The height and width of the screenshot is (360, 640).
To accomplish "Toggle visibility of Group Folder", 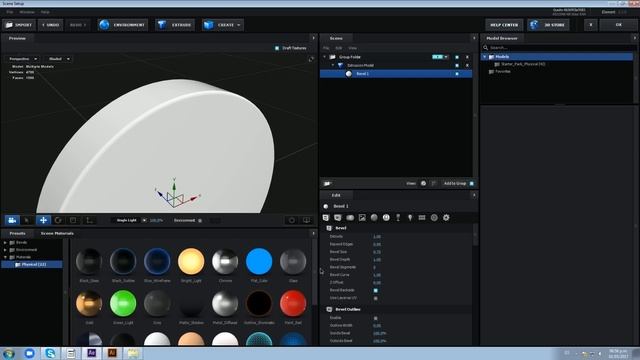I will click(x=457, y=57).
